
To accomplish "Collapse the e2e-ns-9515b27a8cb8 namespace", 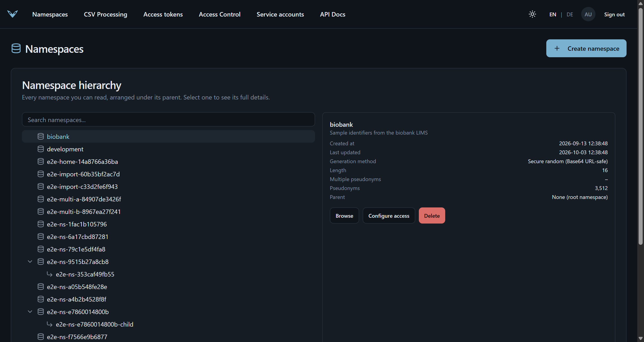I will pos(30,262).
